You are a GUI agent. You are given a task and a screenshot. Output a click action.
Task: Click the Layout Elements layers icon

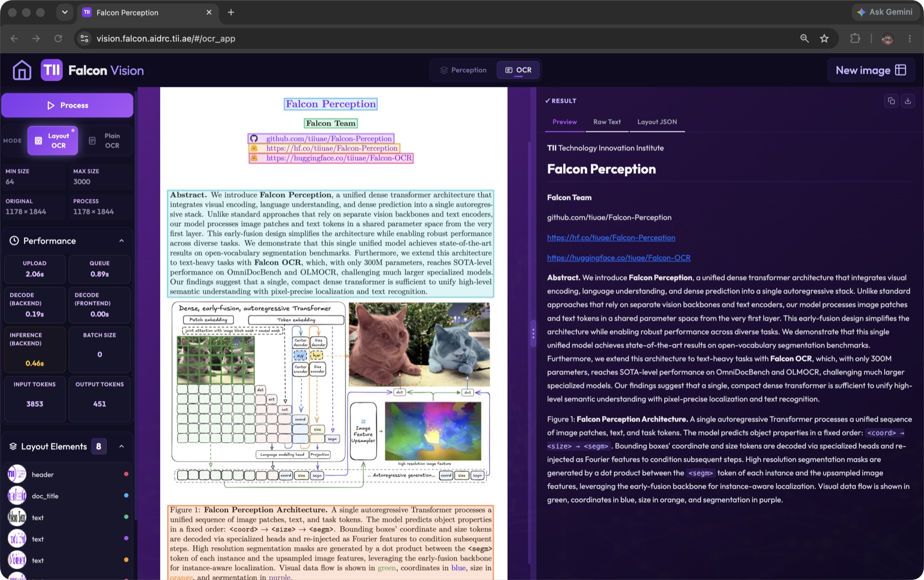(13, 446)
